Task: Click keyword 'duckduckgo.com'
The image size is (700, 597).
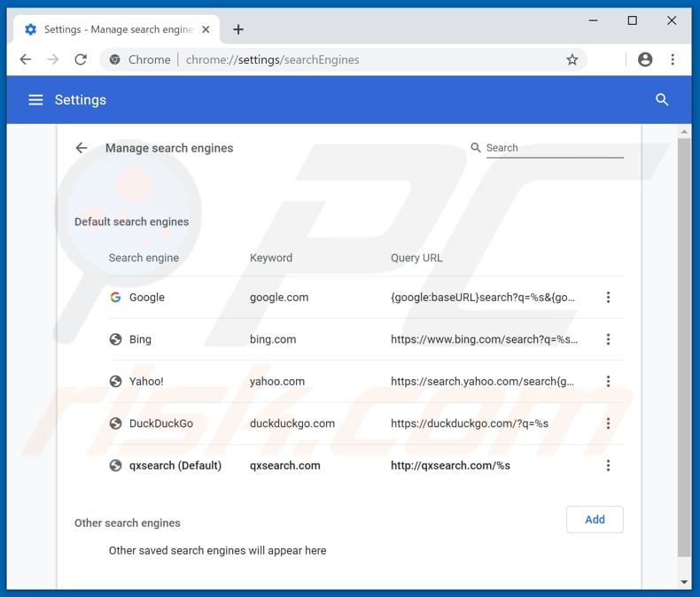Action: pos(292,423)
